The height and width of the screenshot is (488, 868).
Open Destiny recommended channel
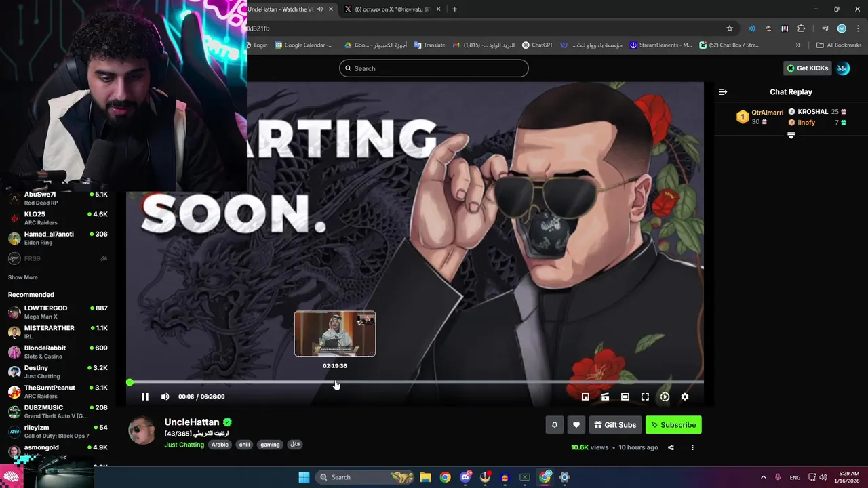click(58, 371)
